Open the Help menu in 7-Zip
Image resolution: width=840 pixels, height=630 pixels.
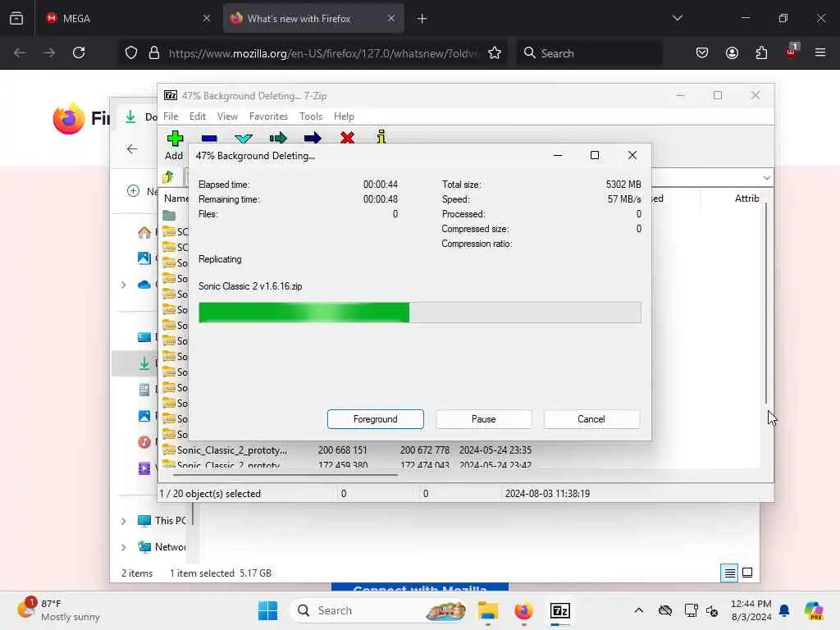pos(344,116)
